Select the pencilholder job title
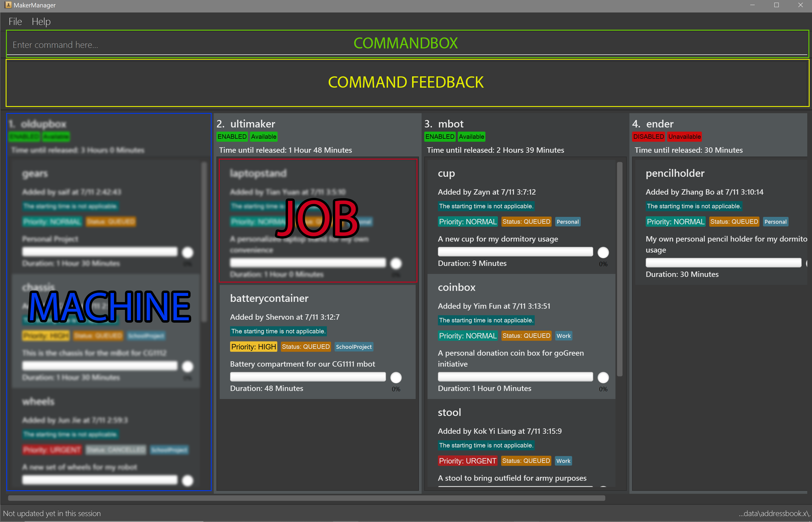 point(675,174)
